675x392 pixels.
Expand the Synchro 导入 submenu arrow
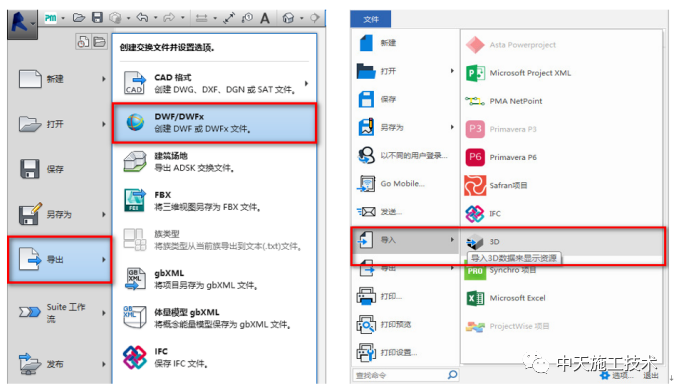tap(452, 240)
